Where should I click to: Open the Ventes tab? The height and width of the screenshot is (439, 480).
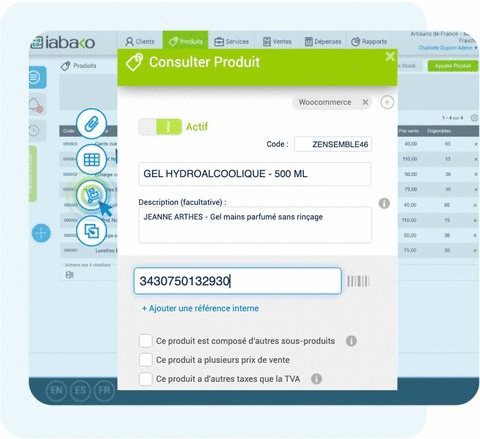coord(277,42)
